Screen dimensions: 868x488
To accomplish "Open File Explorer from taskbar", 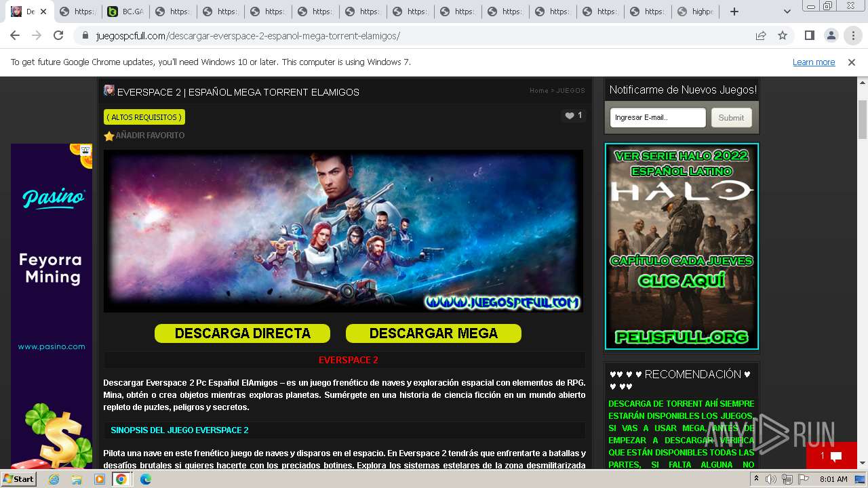I will (x=77, y=479).
